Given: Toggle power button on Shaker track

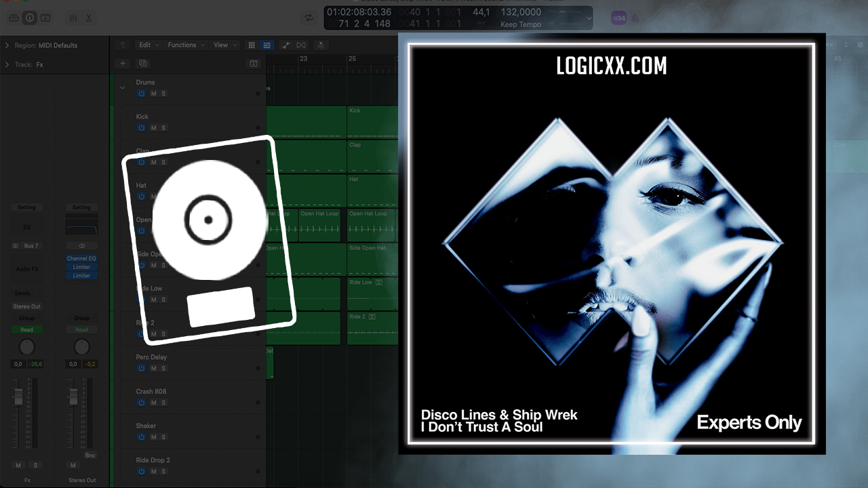Looking at the screenshot, I should 141,437.
